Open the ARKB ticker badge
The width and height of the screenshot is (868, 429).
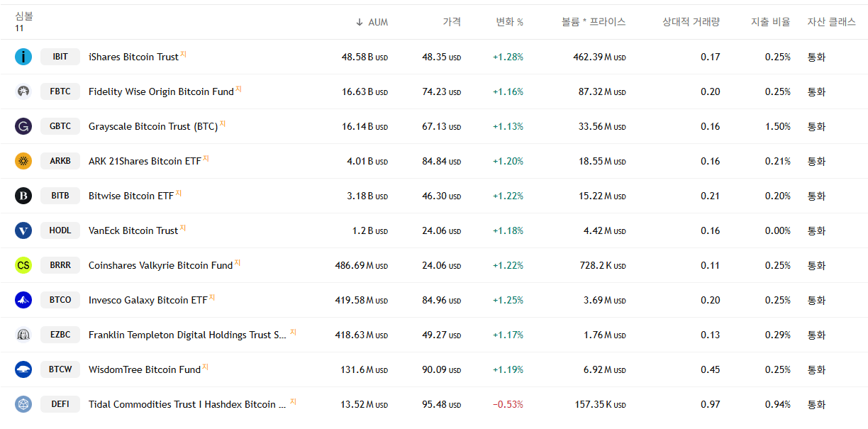pos(60,161)
